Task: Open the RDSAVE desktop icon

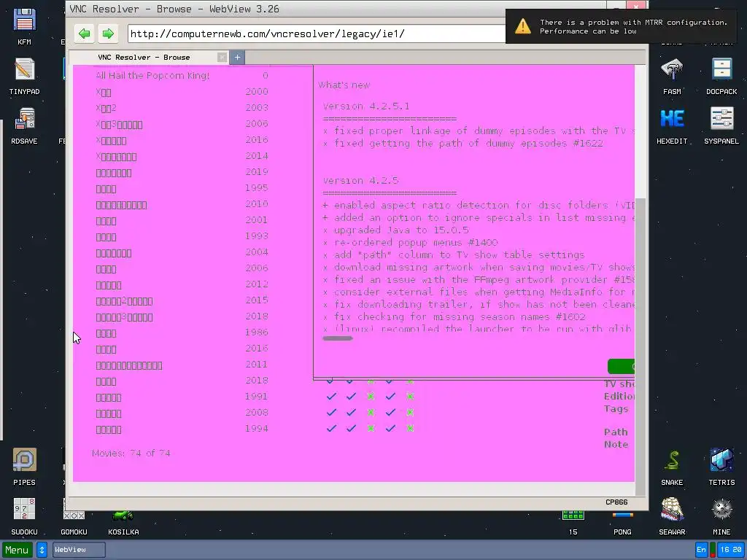Action: [x=24, y=125]
